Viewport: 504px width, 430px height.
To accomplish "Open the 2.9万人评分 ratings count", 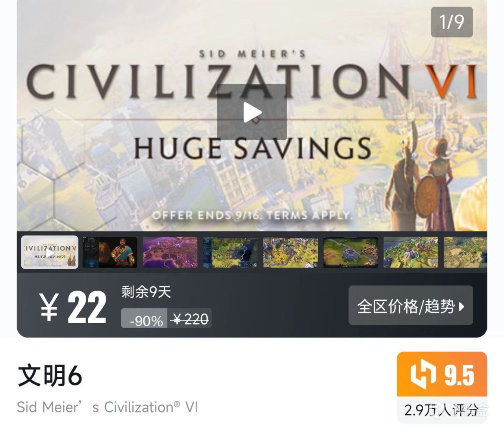I will coord(442,410).
